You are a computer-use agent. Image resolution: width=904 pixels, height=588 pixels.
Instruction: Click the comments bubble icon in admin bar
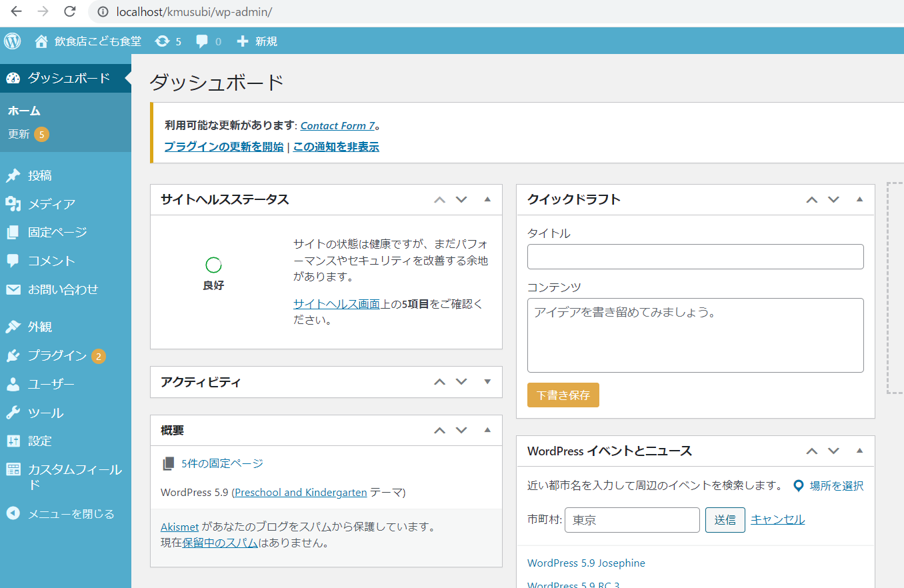point(202,41)
